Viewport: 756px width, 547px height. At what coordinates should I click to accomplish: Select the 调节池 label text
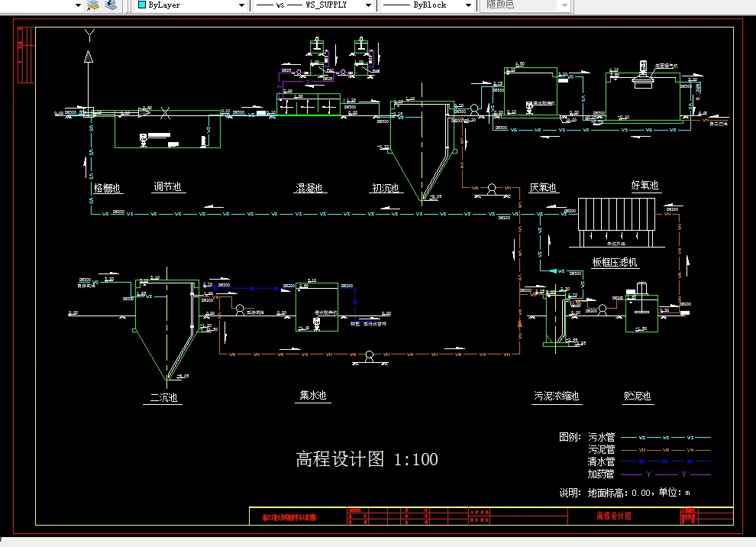pyautogui.click(x=167, y=186)
